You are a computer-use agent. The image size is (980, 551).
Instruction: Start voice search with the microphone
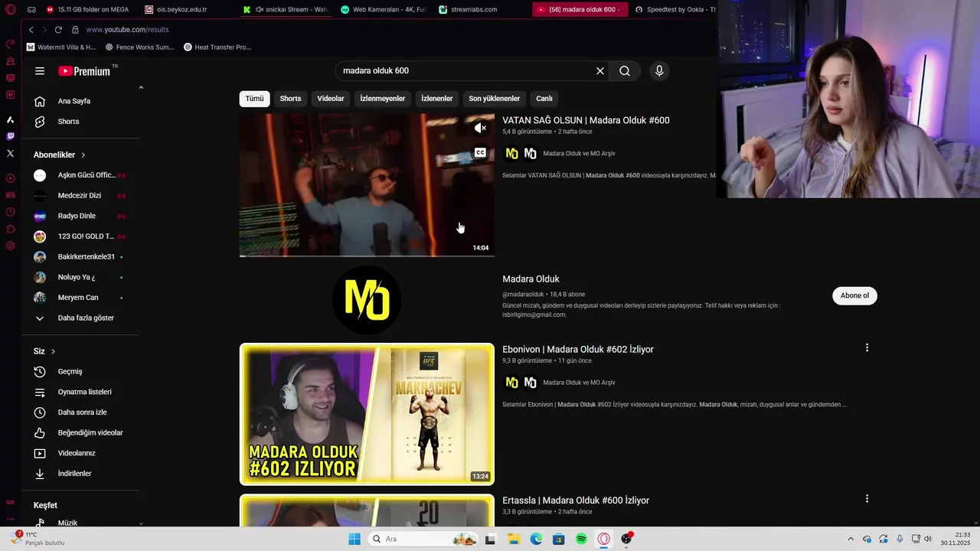click(x=659, y=71)
